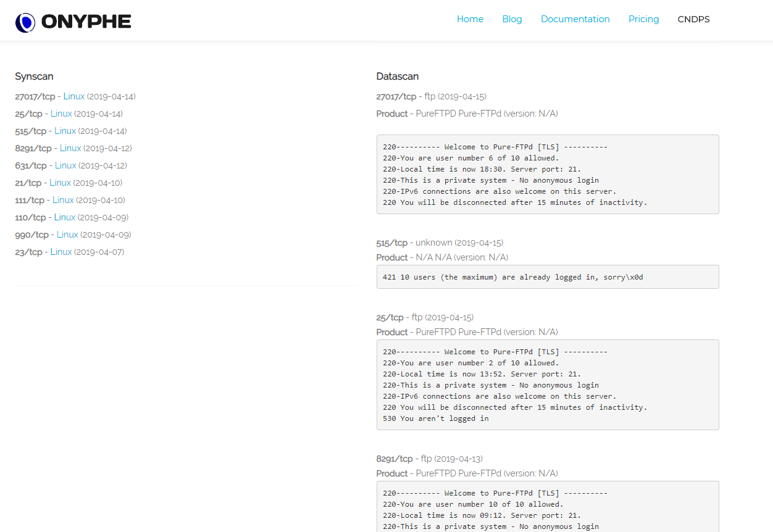
Task: Open the Pricing page
Action: click(643, 19)
